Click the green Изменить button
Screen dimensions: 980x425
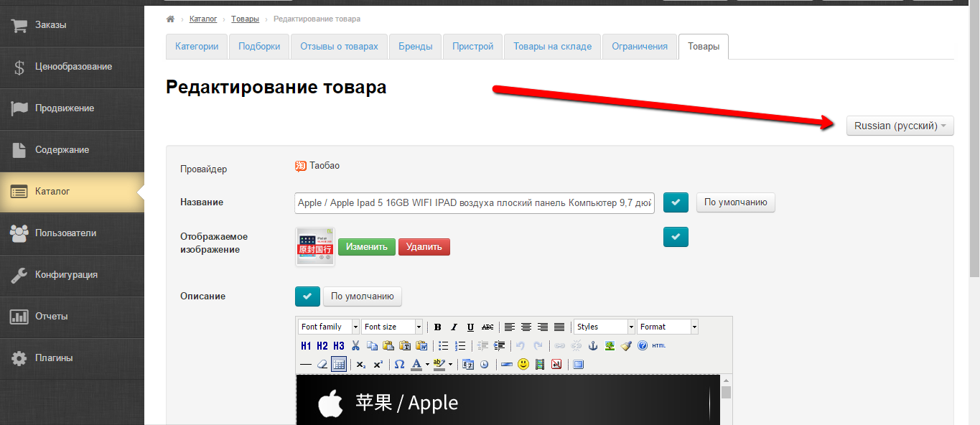pos(367,247)
